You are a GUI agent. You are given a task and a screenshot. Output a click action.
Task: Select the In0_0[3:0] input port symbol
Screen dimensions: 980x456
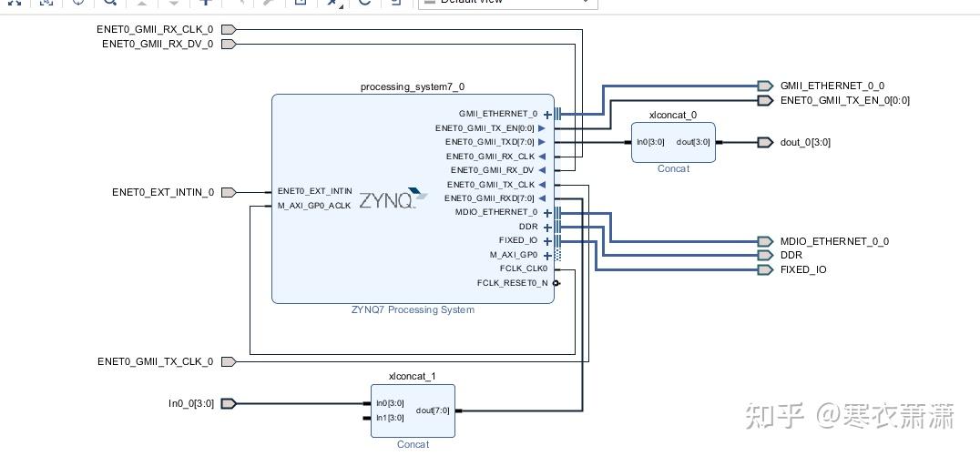(229, 403)
